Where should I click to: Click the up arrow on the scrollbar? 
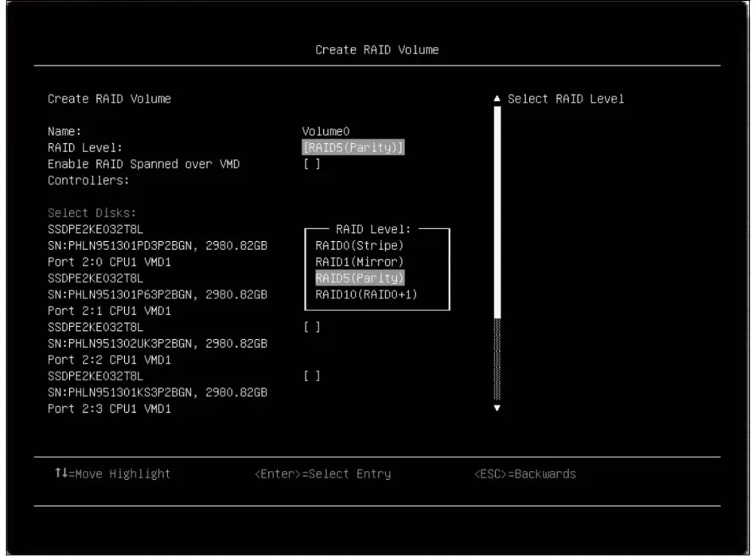(x=496, y=97)
